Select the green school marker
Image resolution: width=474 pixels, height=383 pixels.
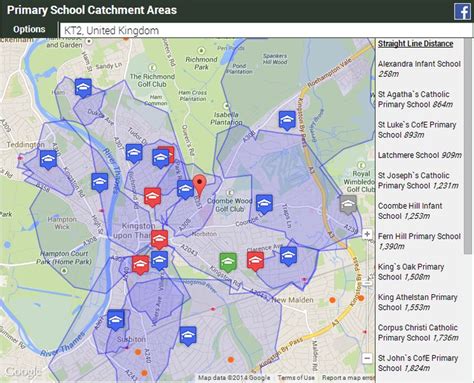point(228,262)
